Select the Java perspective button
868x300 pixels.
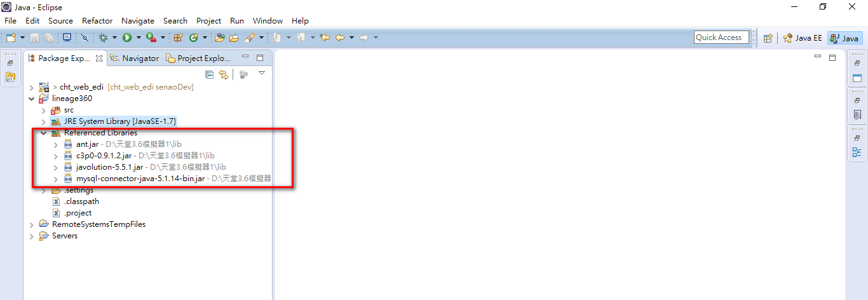(844, 38)
